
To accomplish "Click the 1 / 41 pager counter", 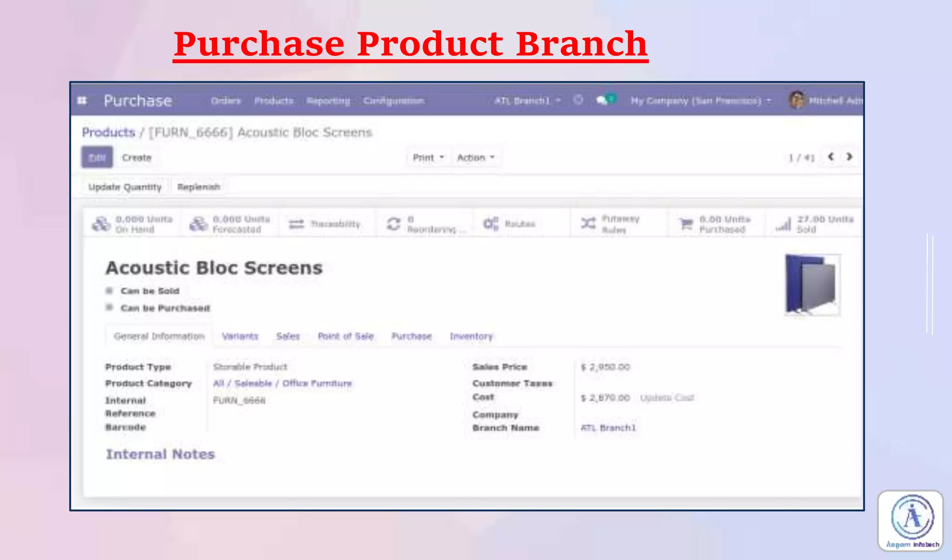I will tap(802, 158).
